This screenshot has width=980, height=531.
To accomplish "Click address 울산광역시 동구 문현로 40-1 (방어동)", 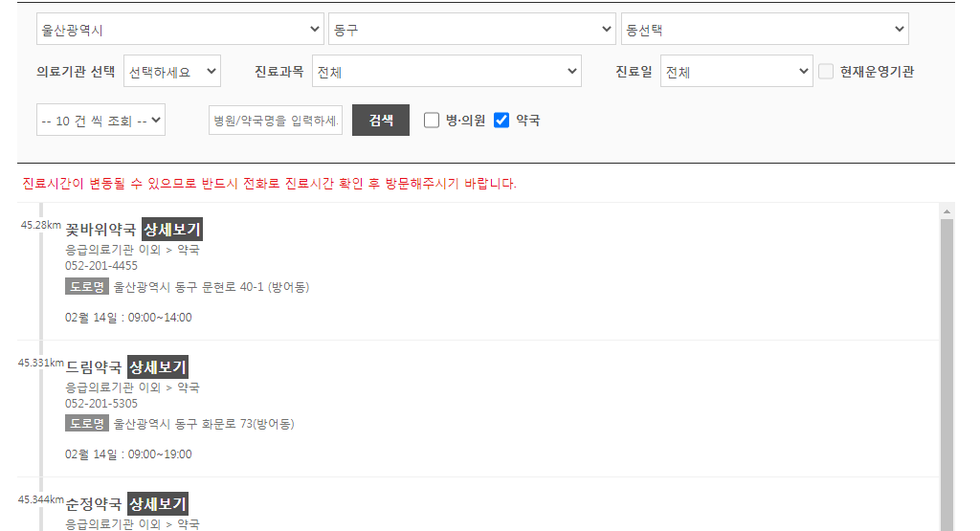I will coord(212,287).
